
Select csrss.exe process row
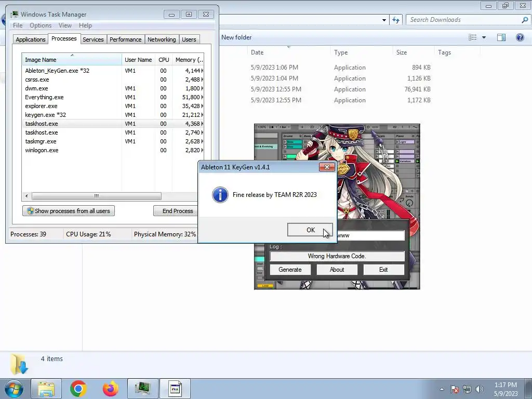click(113, 79)
